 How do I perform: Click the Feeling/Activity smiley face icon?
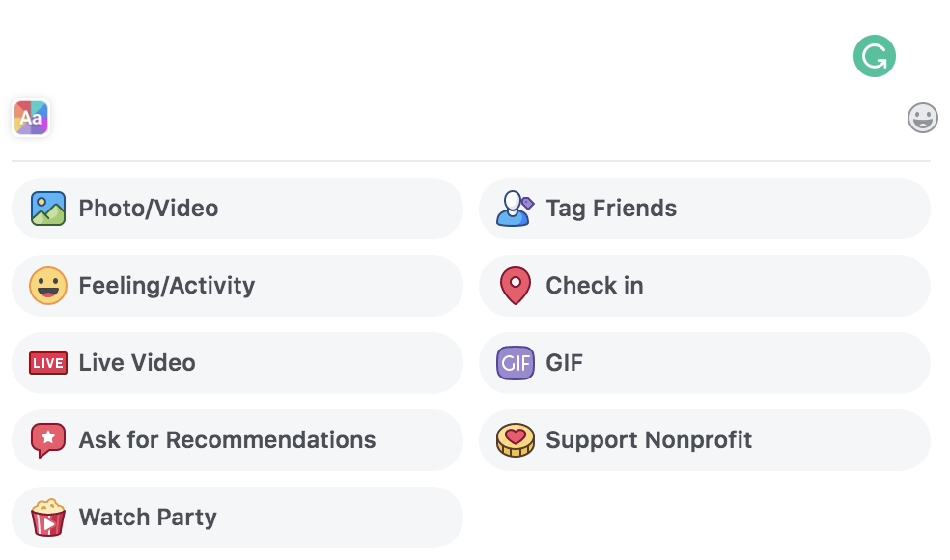point(46,285)
